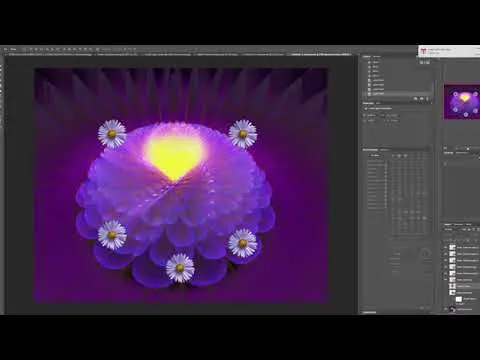Open the notification popup with red icon

[449, 51]
